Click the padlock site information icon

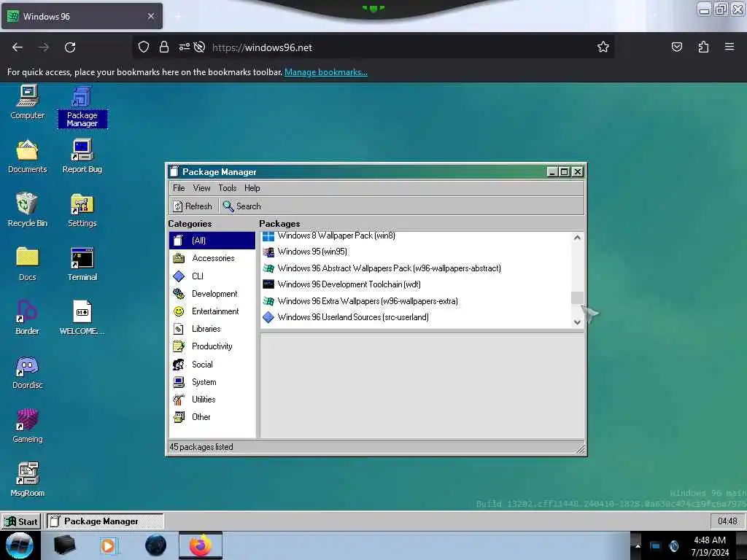pos(164,47)
